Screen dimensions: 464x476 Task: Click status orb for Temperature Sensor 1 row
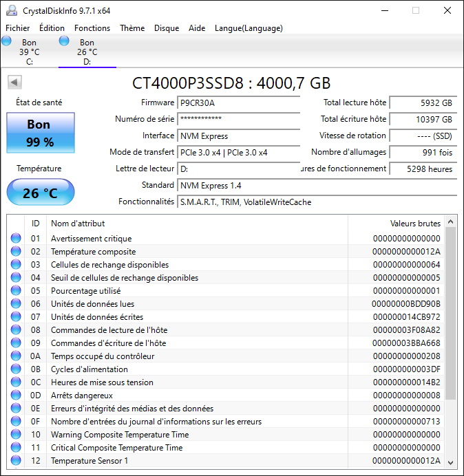coord(16,460)
